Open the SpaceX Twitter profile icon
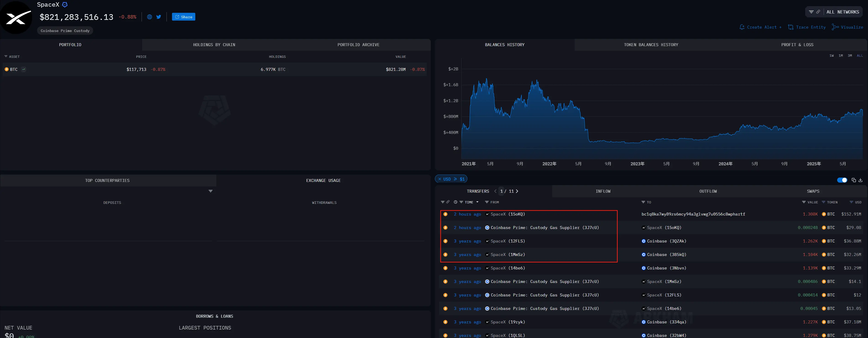This screenshot has width=868, height=338. click(x=159, y=17)
